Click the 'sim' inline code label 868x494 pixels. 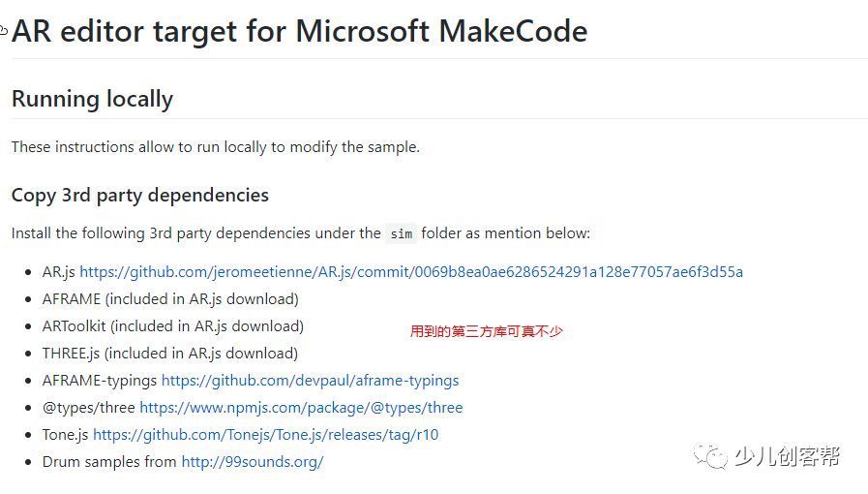coord(402,233)
